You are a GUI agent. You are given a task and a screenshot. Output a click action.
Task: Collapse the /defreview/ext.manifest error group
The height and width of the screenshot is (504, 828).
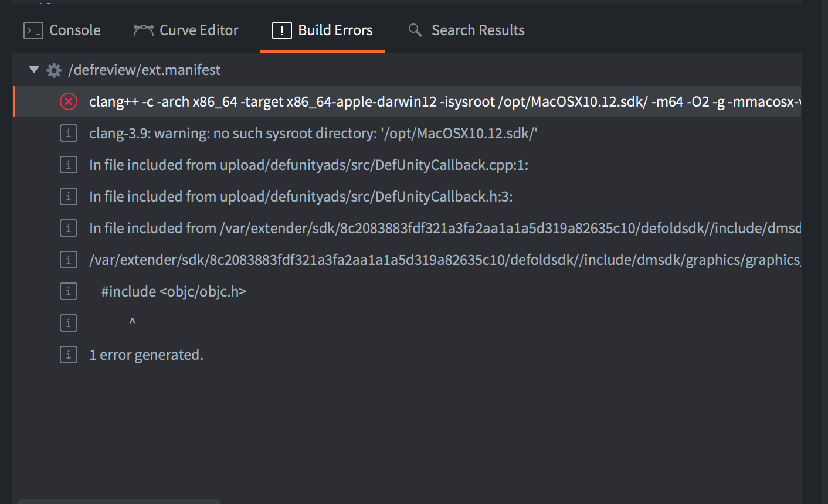coord(34,69)
